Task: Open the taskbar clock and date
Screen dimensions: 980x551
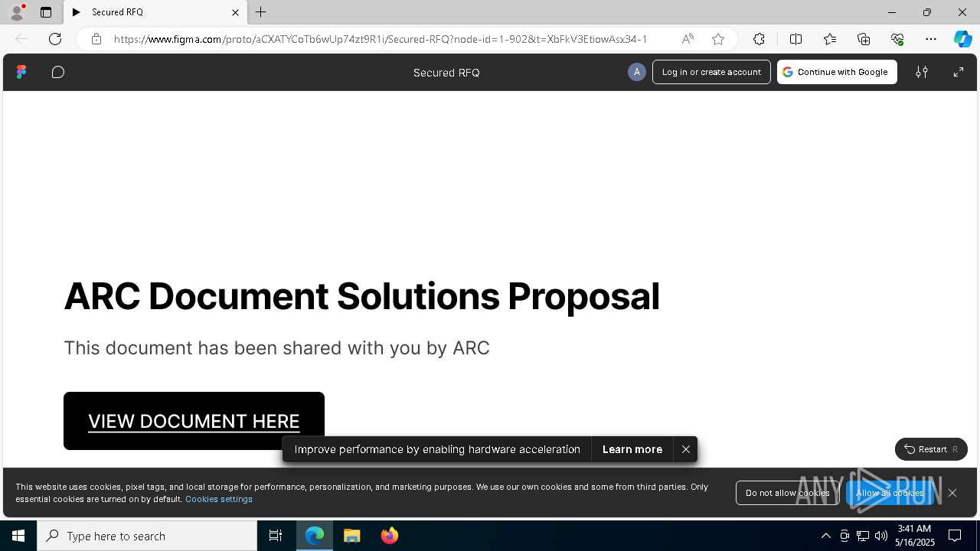Action: (x=914, y=536)
